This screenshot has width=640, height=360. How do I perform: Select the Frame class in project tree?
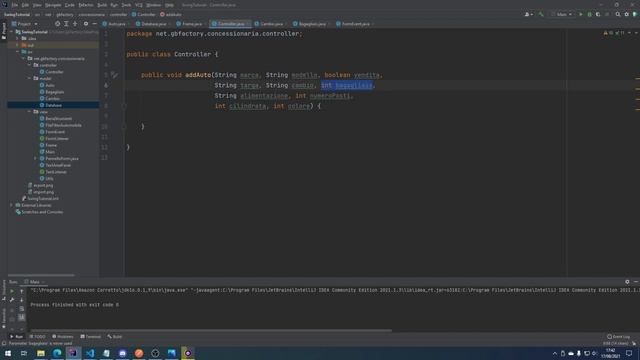click(x=48, y=145)
